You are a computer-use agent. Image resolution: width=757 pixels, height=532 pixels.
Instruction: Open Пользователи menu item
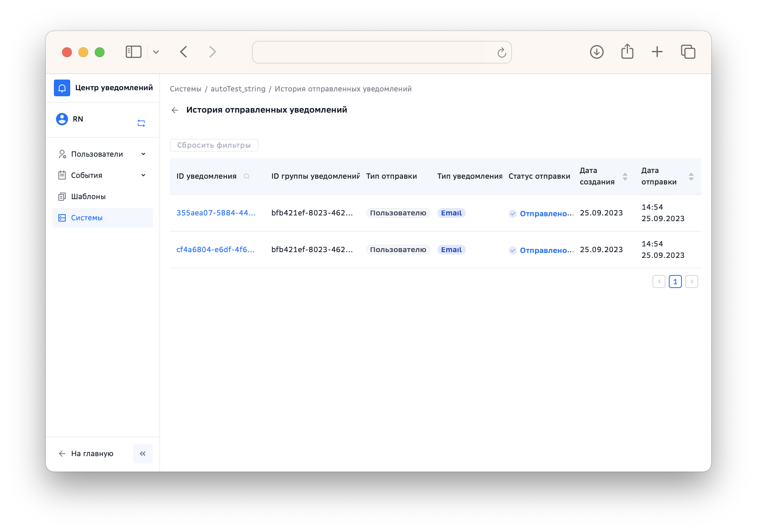pyautogui.click(x=102, y=154)
